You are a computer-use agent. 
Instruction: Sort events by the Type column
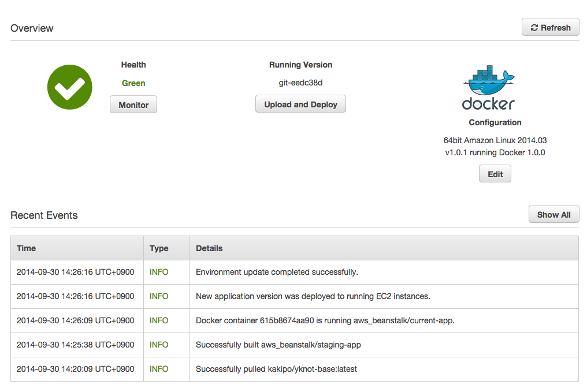(x=158, y=248)
